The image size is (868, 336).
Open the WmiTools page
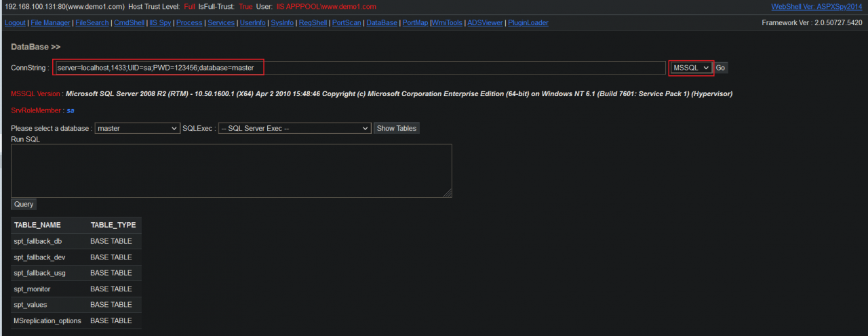point(447,22)
